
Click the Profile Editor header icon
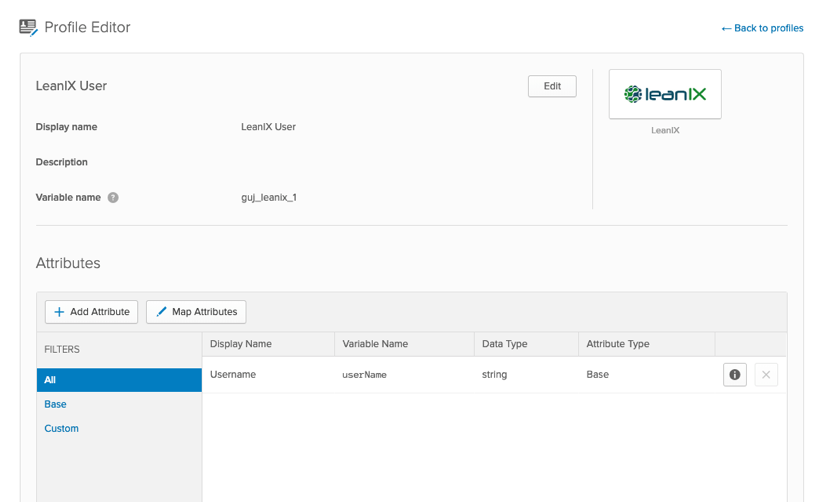(x=28, y=27)
